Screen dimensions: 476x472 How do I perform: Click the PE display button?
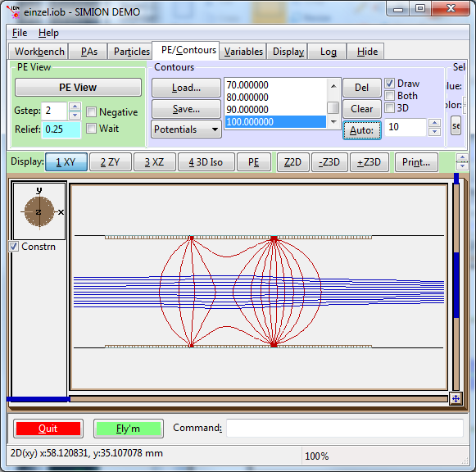pos(254,162)
